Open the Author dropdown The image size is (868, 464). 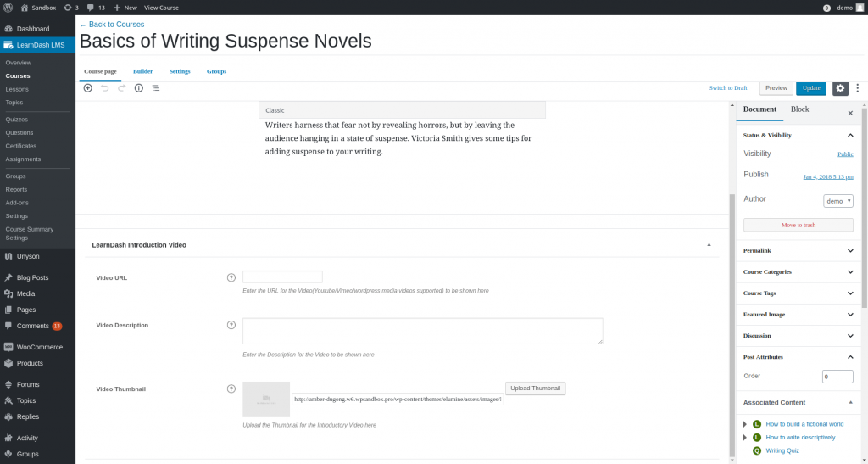pyautogui.click(x=838, y=201)
